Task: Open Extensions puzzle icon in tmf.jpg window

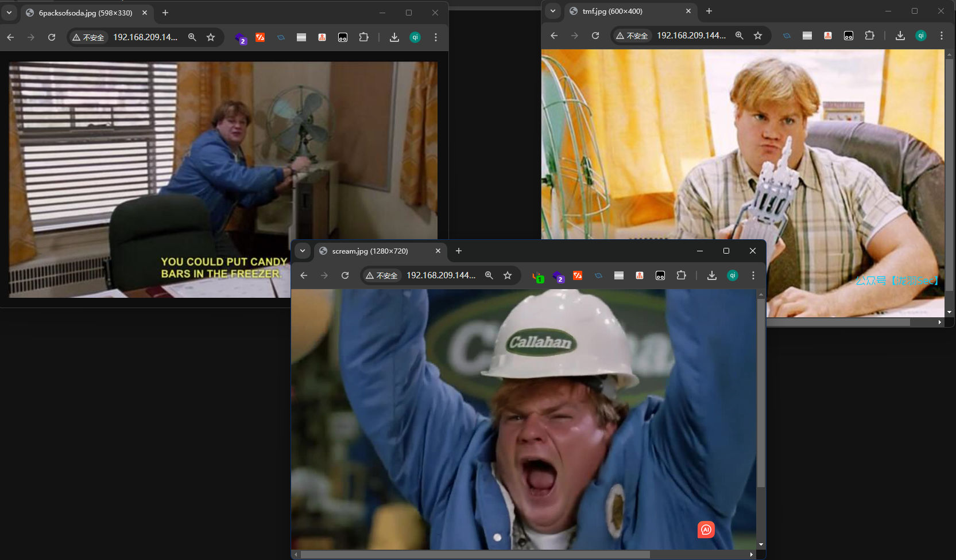Action: 869,36
